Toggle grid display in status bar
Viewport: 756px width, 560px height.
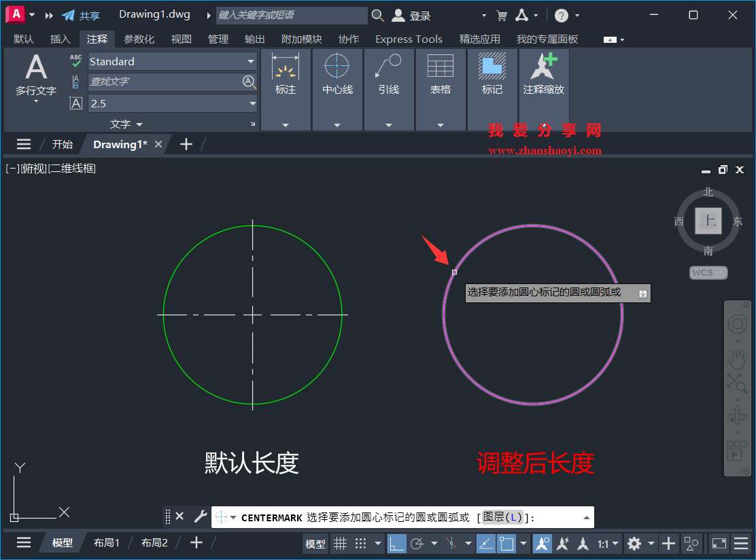[x=340, y=543]
